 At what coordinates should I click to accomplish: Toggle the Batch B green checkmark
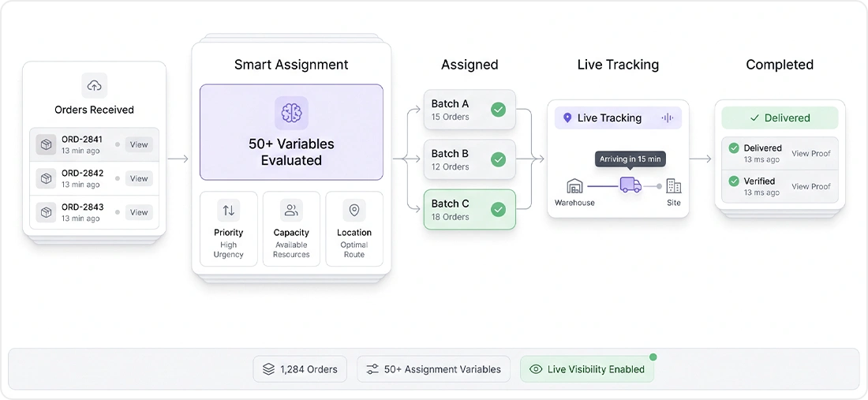[498, 160]
